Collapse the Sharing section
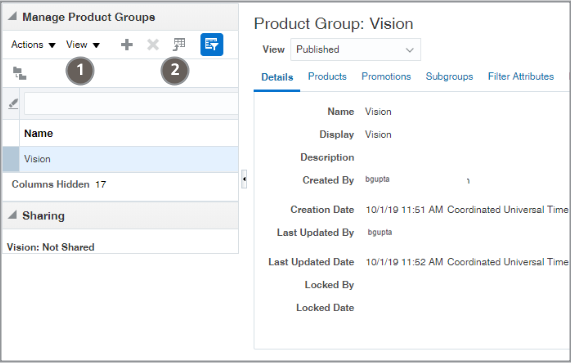Image resolution: width=571 pixels, height=363 pixels. point(12,215)
